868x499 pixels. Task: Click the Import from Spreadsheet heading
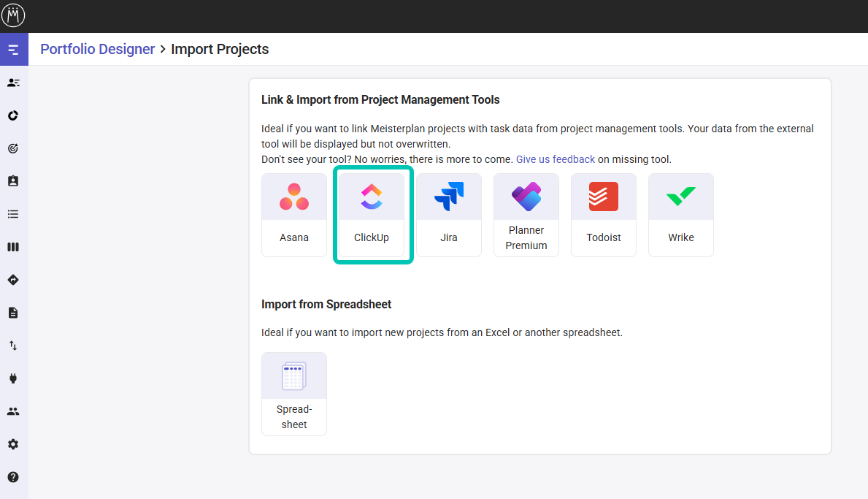[x=326, y=304]
